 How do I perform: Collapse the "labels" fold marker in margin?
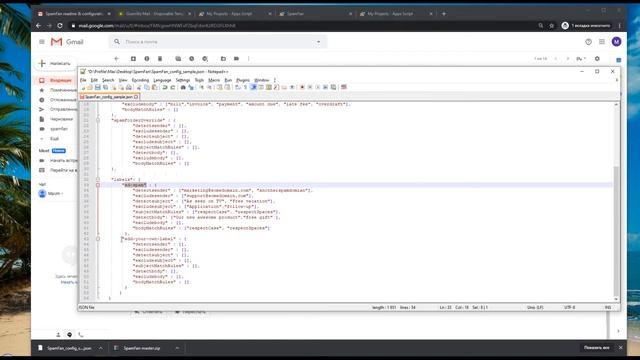click(x=98, y=180)
